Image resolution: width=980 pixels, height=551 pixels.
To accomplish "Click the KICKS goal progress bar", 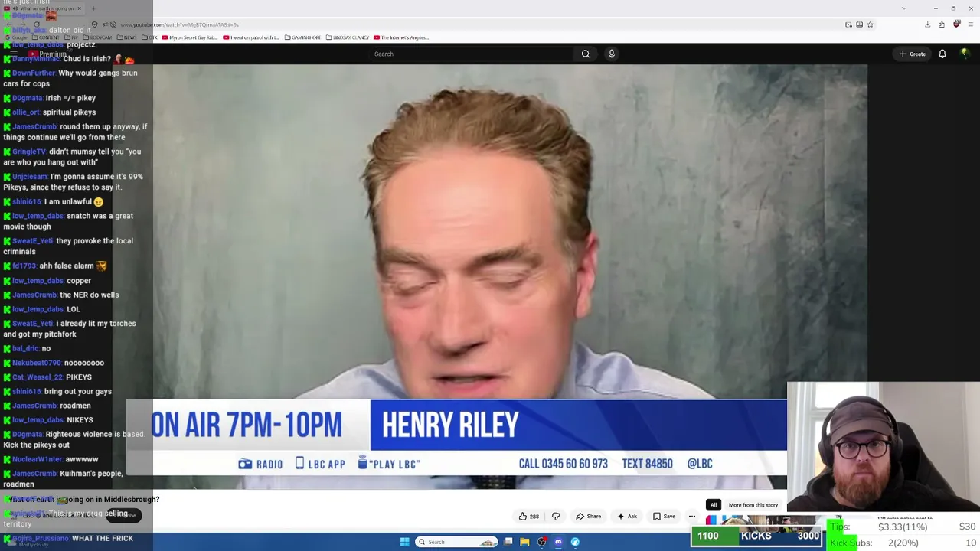I will coord(756,536).
